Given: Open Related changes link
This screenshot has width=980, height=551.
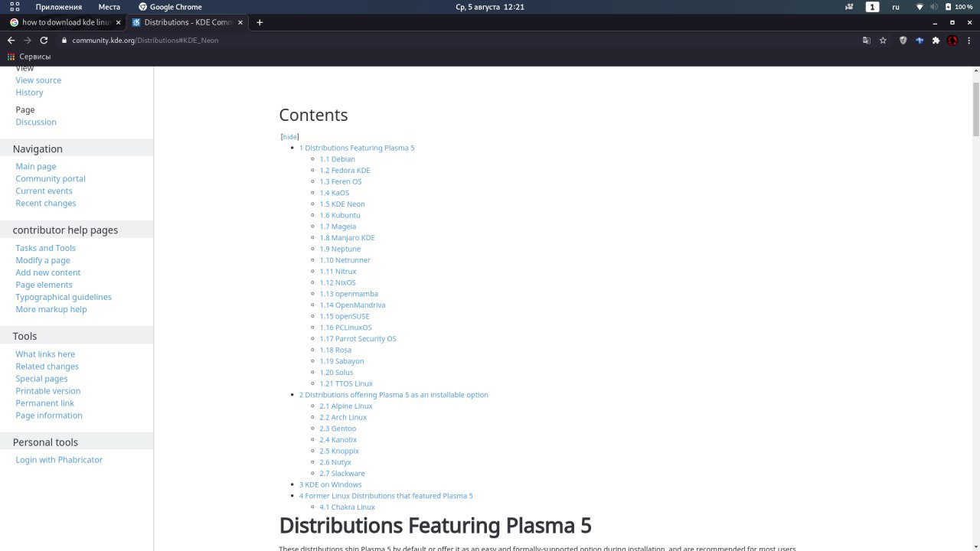Looking at the screenshot, I should tap(47, 367).
